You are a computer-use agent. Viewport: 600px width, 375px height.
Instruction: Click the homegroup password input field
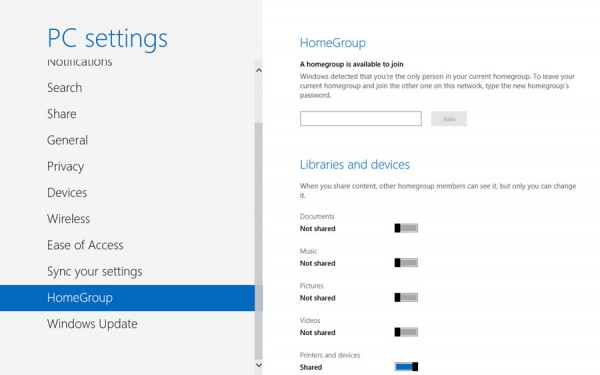point(360,119)
